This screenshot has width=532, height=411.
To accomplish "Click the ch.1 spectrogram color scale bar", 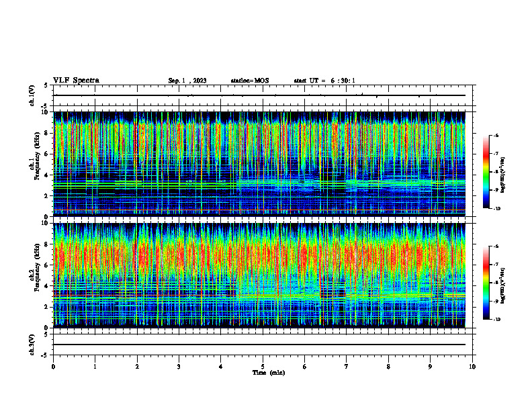I will pos(486,172).
